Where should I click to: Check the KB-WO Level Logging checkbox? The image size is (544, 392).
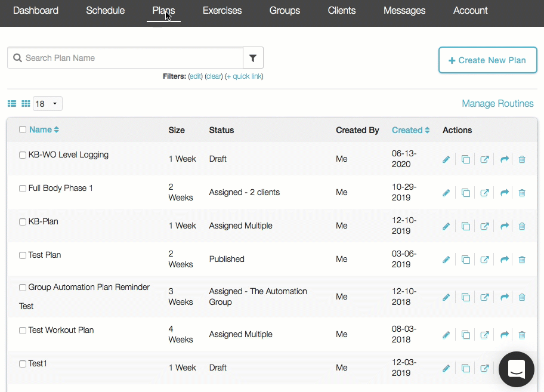[x=23, y=155]
